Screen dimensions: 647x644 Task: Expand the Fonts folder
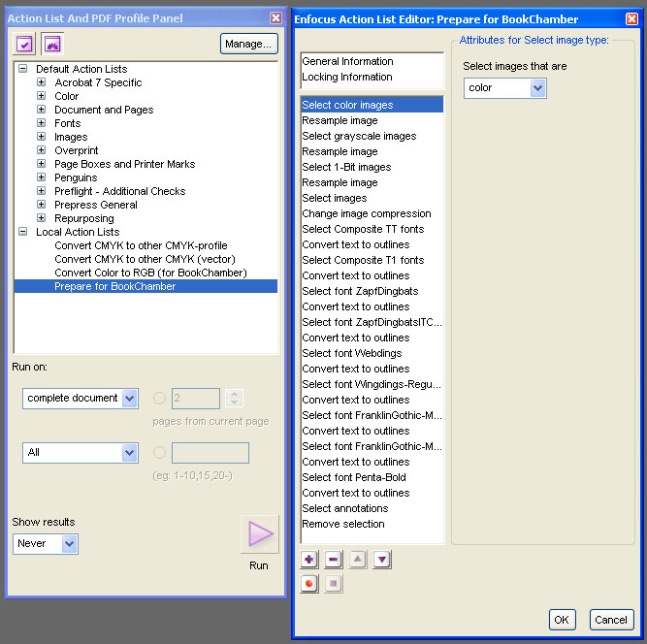coord(42,123)
